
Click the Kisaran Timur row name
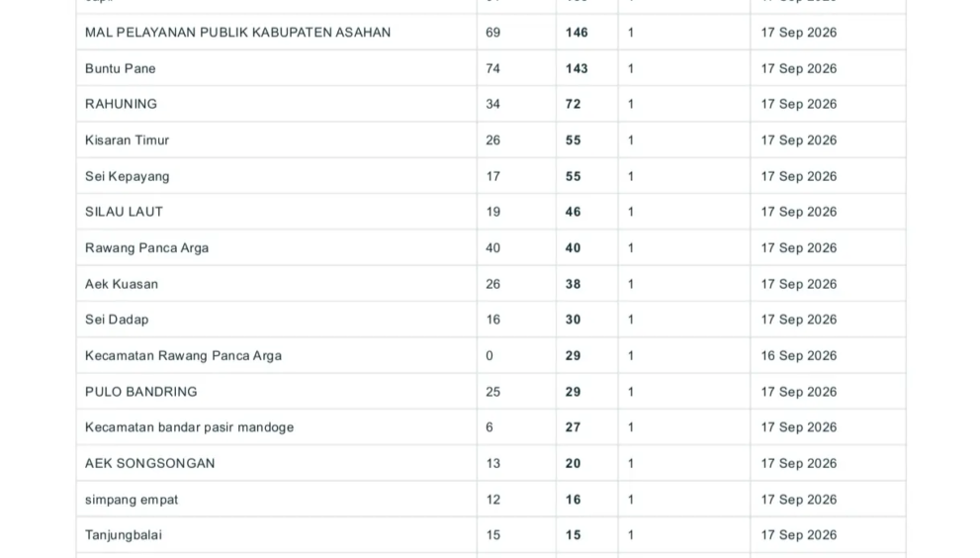tap(127, 140)
